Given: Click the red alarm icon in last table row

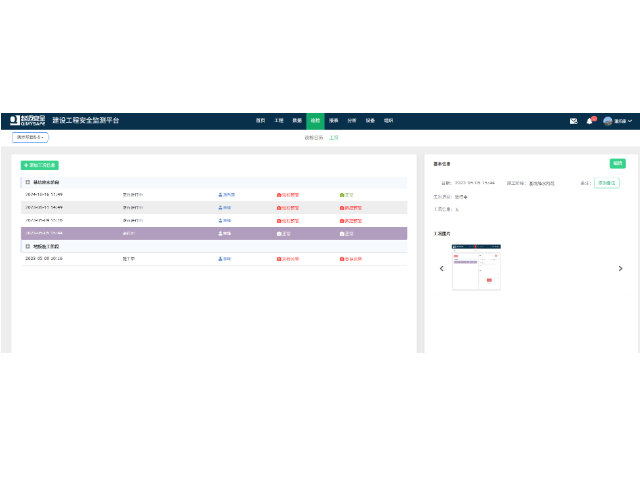Looking at the screenshot, I should tap(279, 258).
